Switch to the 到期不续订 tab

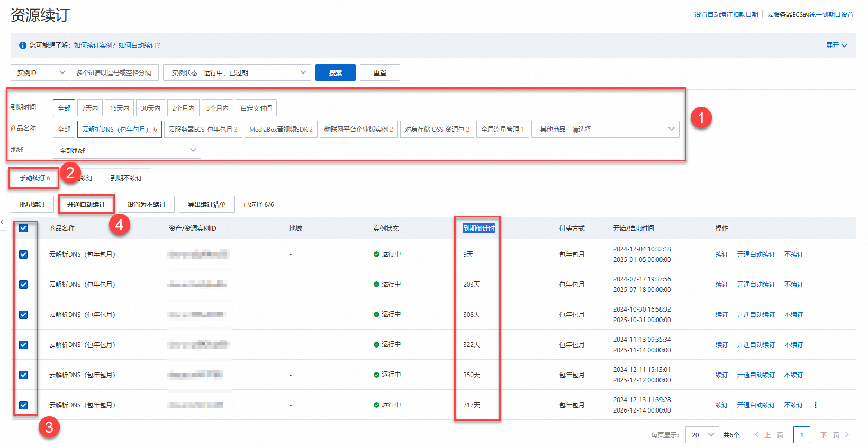tap(126, 178)
